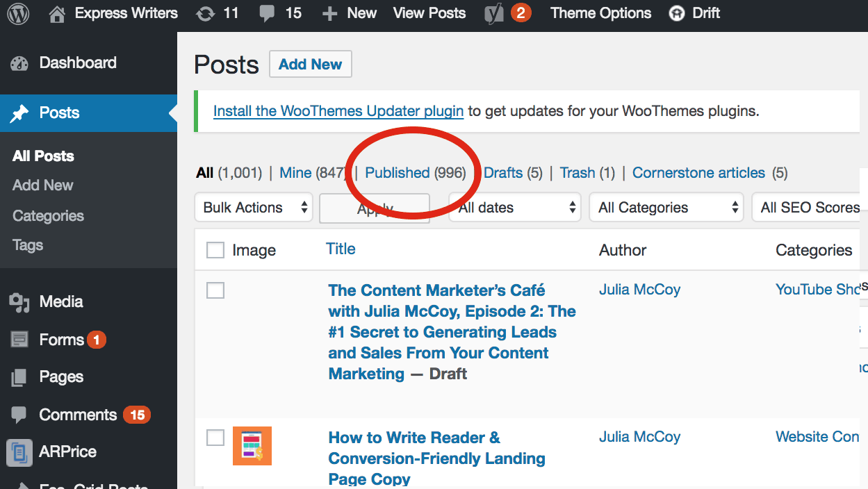Screen dimensions: 868x489
Task: Open the All Categories dropdown
Action: tap(666, 207)
